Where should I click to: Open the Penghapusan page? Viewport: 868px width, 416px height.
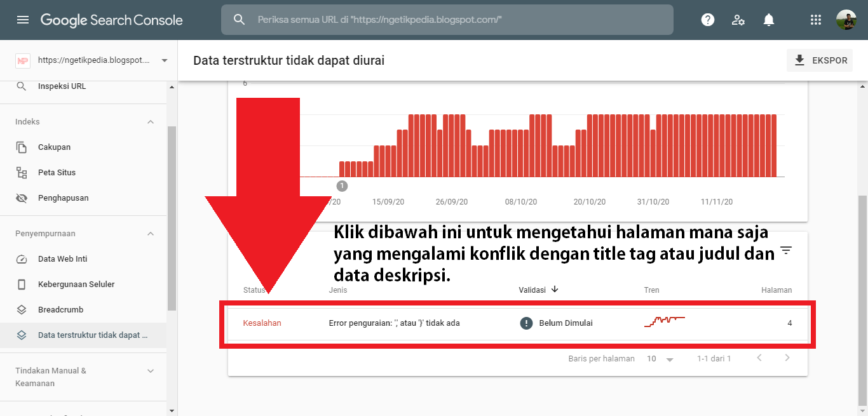click(83, 198)
